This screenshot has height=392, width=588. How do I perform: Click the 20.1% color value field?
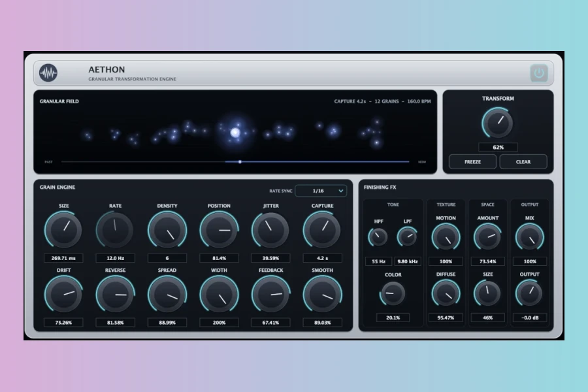click(393, 318)
